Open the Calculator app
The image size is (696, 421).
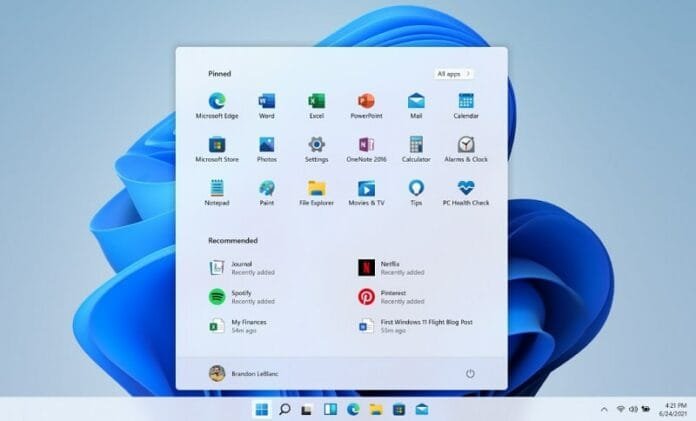416,149
